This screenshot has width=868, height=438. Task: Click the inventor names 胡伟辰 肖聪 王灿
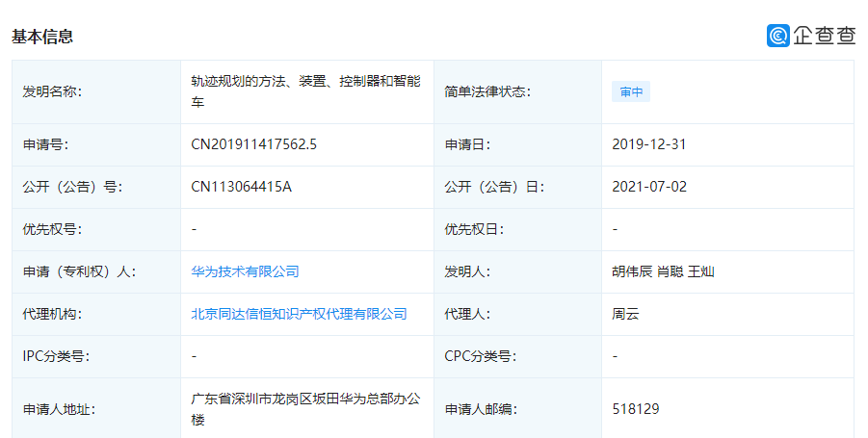662,271
